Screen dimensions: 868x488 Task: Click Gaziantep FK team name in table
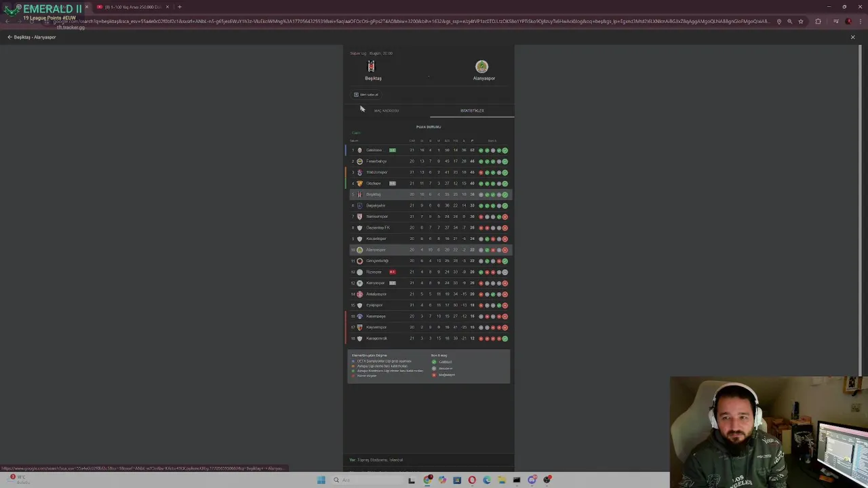(x=378, y=228)
